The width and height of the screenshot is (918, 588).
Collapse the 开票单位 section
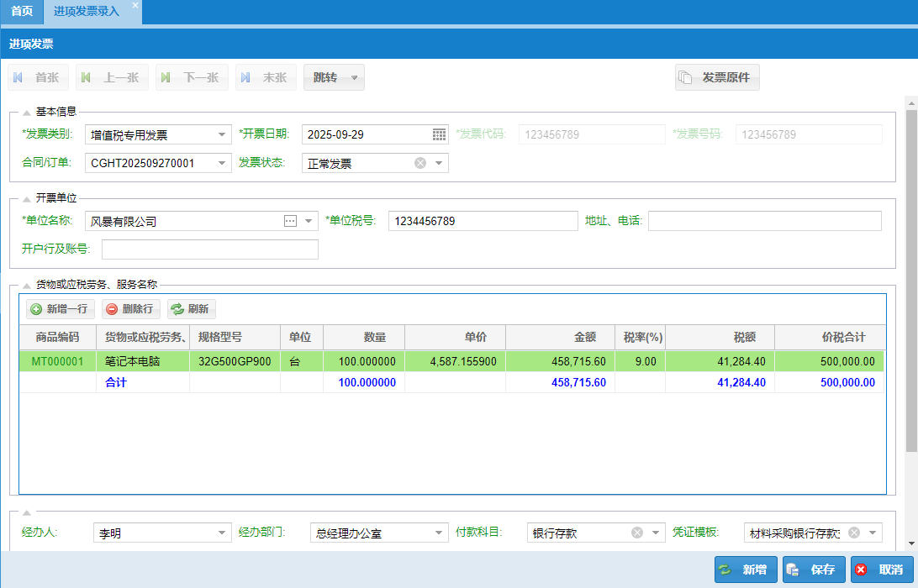27,199
